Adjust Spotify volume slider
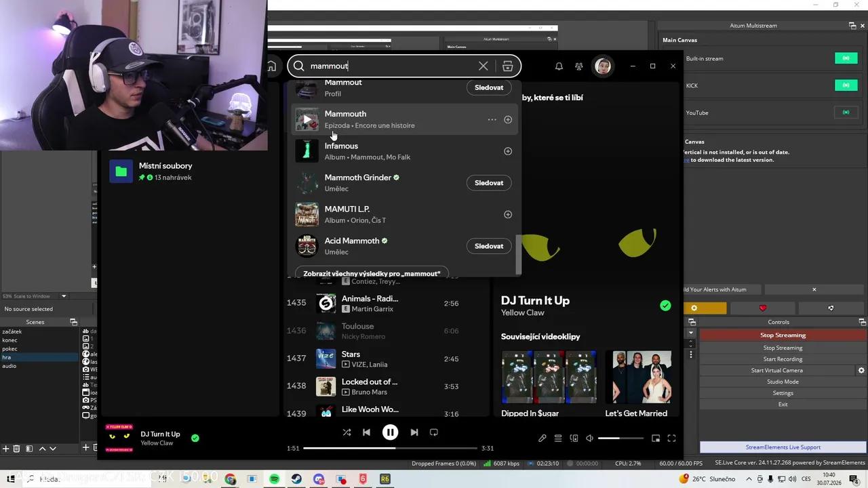 [x=620, y=439]
